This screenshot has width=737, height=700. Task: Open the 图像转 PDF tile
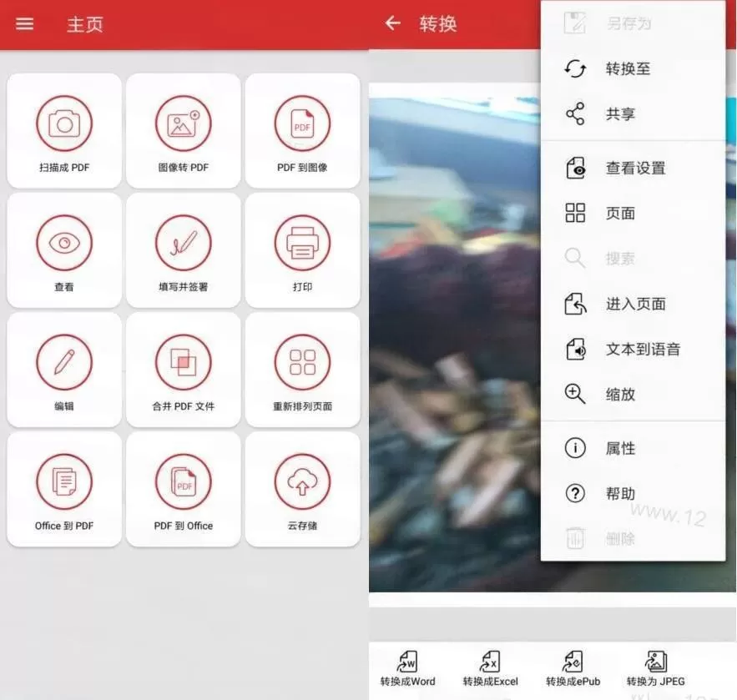point(184,131)
